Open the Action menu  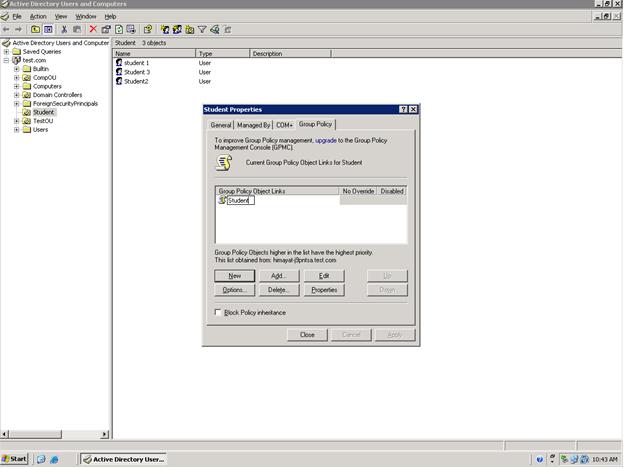(x=38, y=17)
